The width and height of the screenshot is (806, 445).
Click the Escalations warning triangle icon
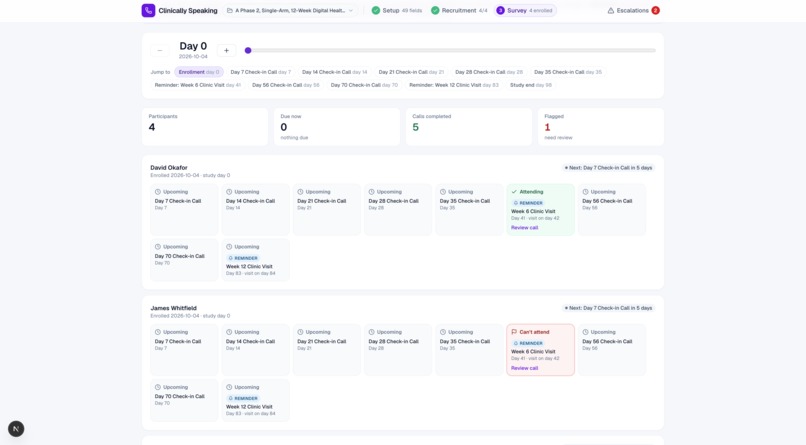click(611, 10)
